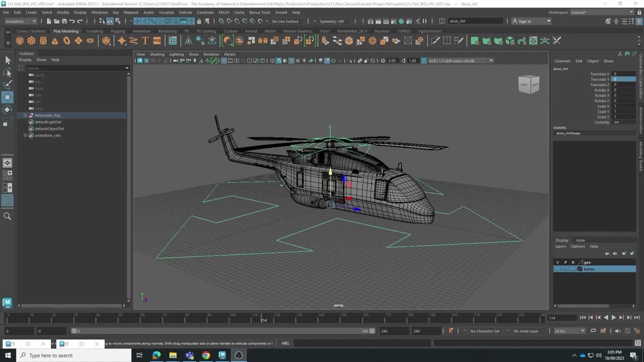
Task: Select the Polygon Cube tool on the shelf
Action: (31, 41)
